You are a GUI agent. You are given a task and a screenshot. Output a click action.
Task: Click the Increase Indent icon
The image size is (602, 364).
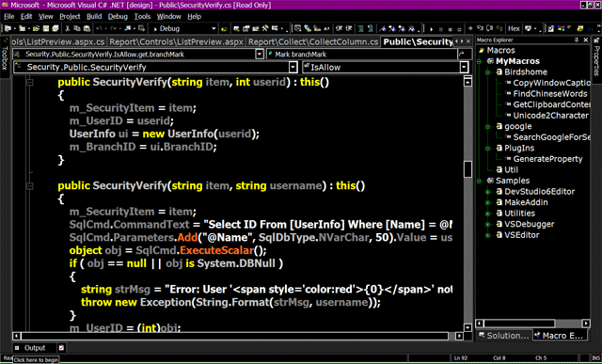point(349,28)
